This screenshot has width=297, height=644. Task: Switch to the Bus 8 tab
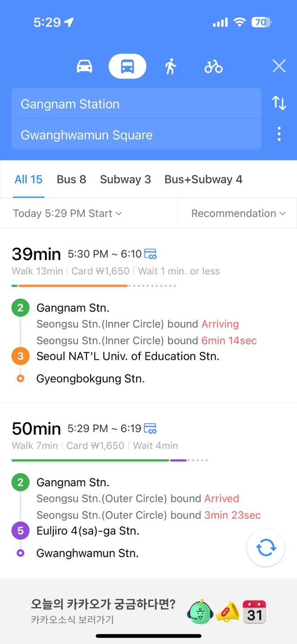(x=71, y=179)
